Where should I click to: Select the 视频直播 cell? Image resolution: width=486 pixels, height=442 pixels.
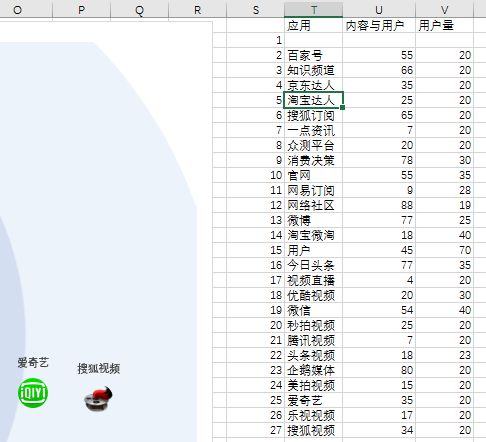pos(314,280)
